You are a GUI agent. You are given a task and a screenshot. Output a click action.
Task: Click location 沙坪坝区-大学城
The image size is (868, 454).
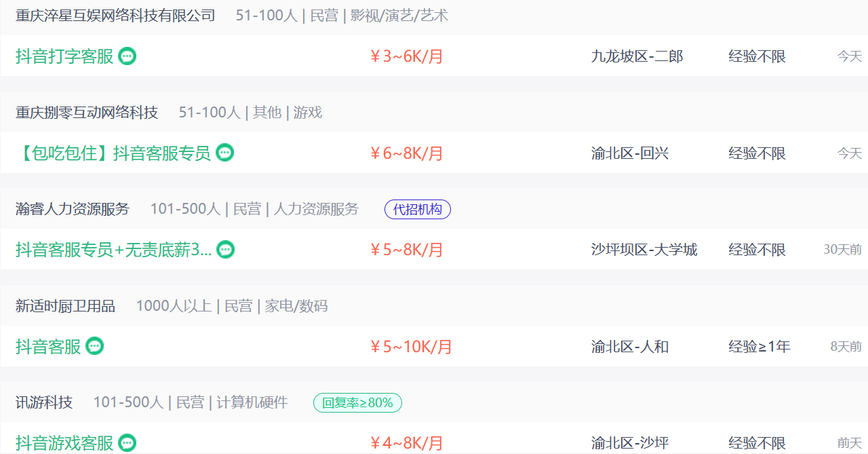644,250
